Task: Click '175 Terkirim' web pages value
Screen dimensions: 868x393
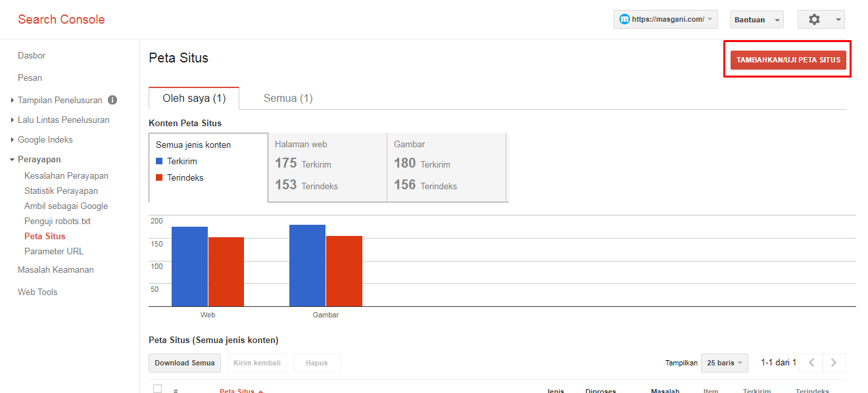Action: coord(303,163)
